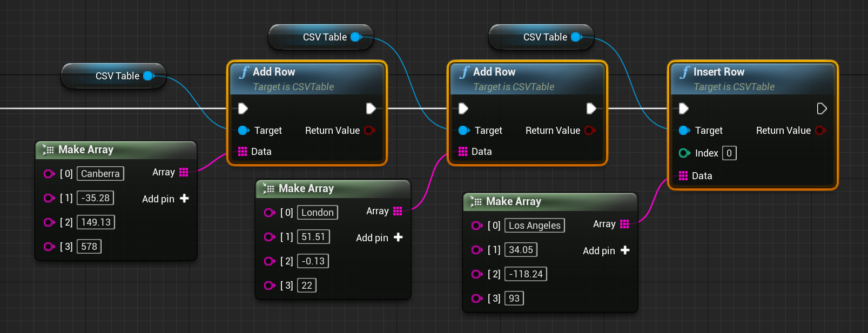Select the Insert Row node title
Viewport: 868px width, 333px height.
718,72
